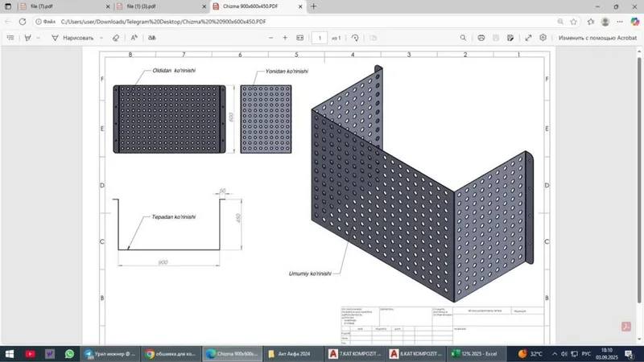
Task: Select the eraser tool
Action: coord(116,38)
